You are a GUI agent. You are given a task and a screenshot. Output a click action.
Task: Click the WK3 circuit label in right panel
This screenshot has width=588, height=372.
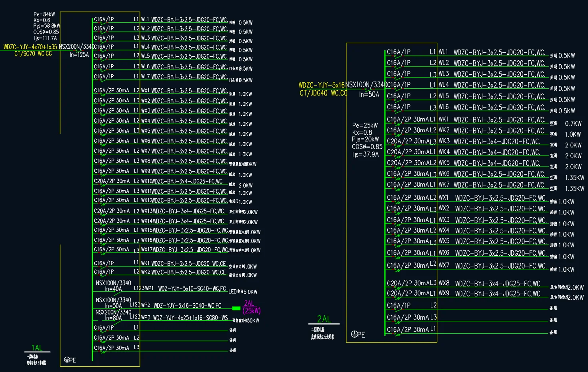pyautogui.click(x=444, y=141)
